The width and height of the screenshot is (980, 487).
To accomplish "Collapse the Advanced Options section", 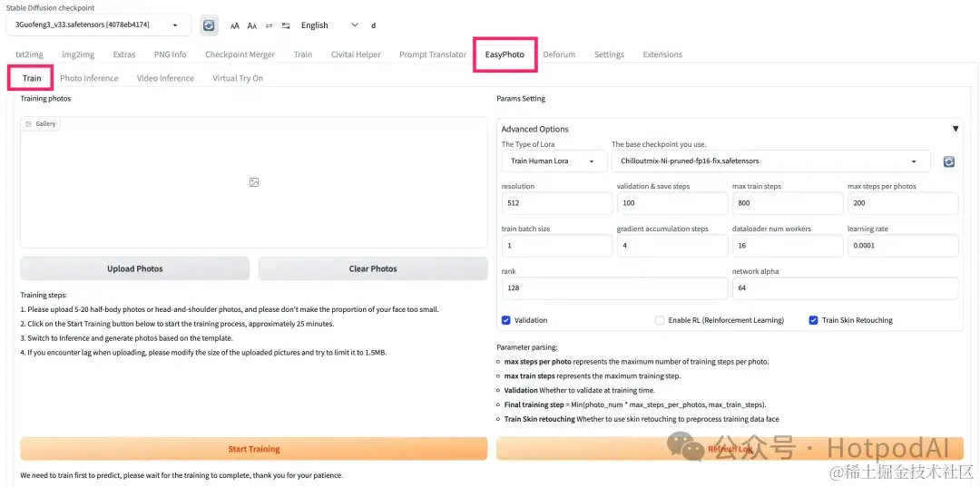I will [x=955, y=129].
